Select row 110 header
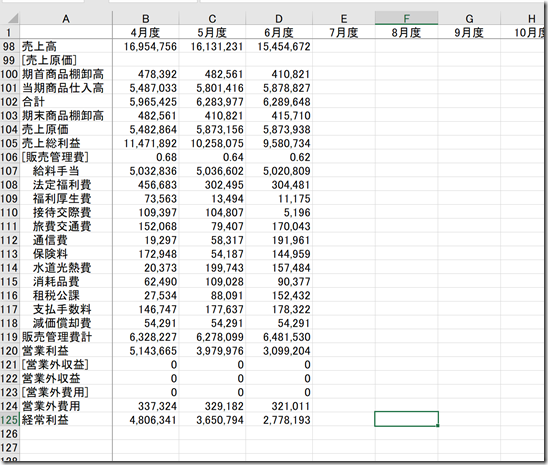This screenshot has width=548, height=465. [x=9, y=212]
